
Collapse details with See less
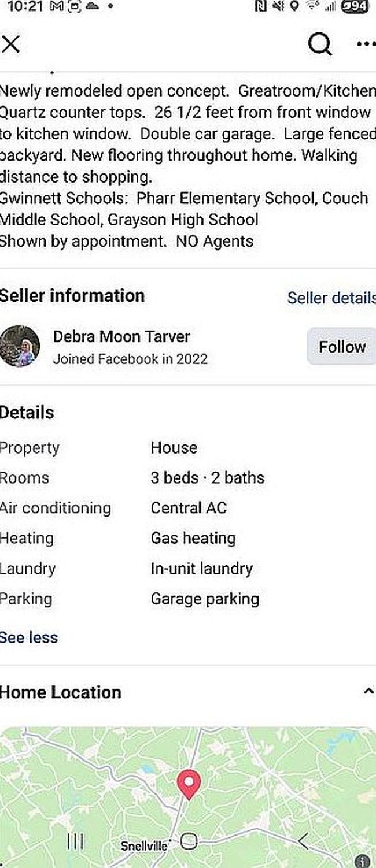[29, 637]
